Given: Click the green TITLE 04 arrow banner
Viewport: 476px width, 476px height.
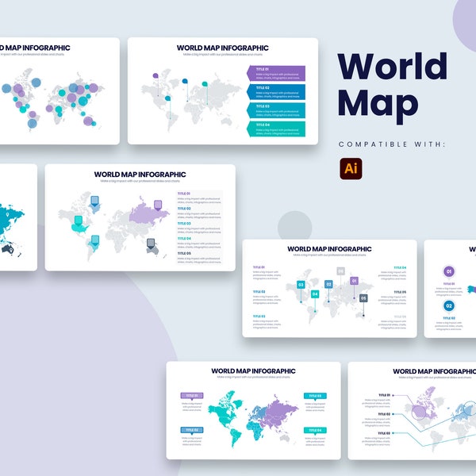Looking at the screenshot, I should tap(276, 129).
